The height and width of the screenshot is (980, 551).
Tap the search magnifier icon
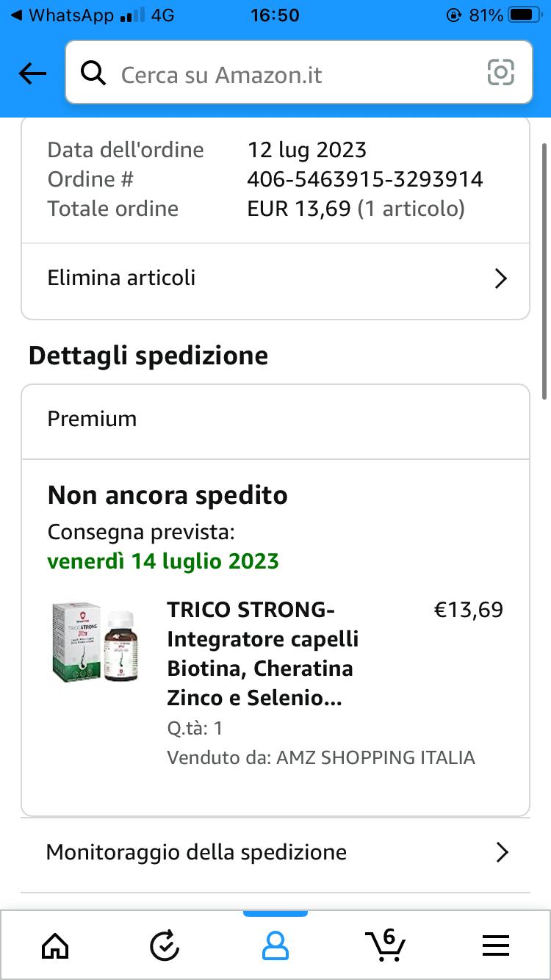(93, 73)
